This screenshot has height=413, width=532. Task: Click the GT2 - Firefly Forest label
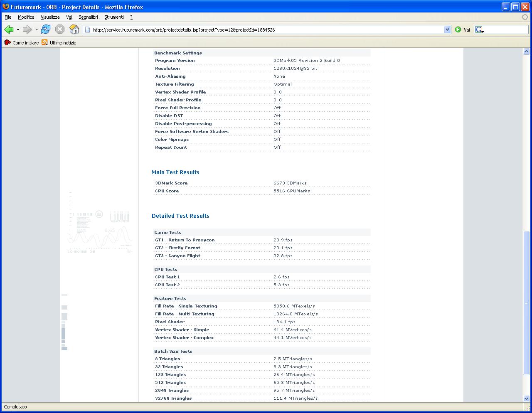pyautogui.click(x=177, y=248)
